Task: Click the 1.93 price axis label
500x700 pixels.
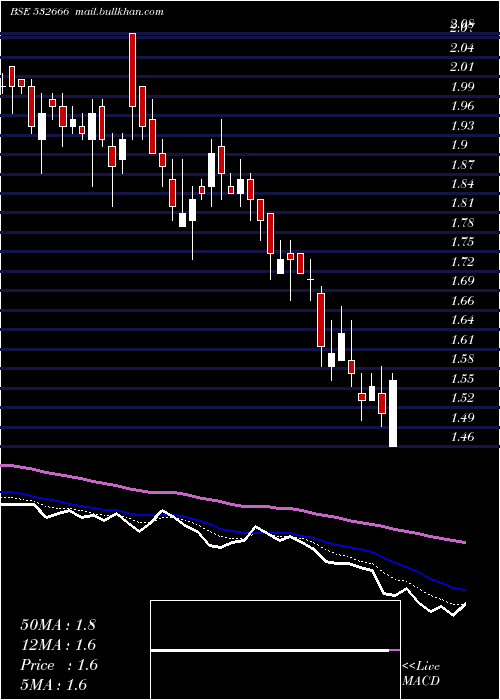Action: coord(462,125)
